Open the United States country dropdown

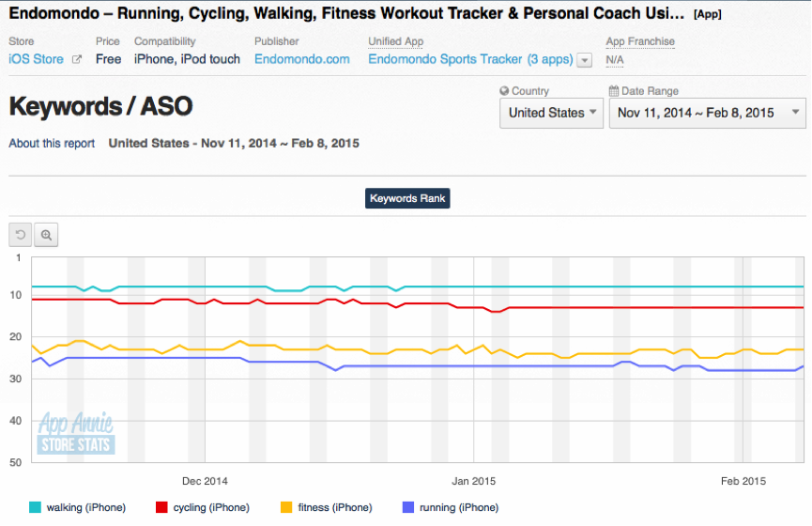click(551, 113)
